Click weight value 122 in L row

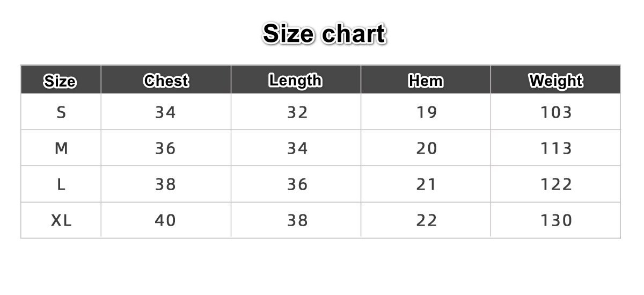click(557, 184)
